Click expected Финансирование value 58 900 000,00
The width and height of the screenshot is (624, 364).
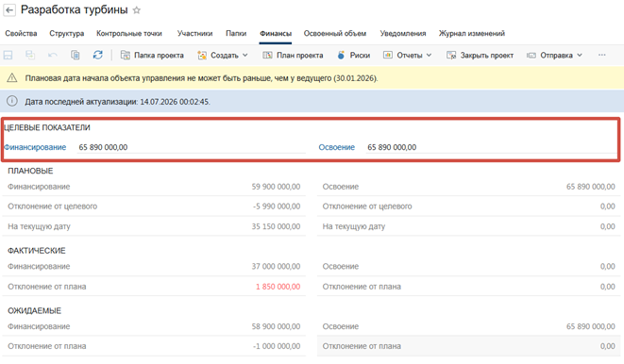pyautogui.click(x=276, y=326)
